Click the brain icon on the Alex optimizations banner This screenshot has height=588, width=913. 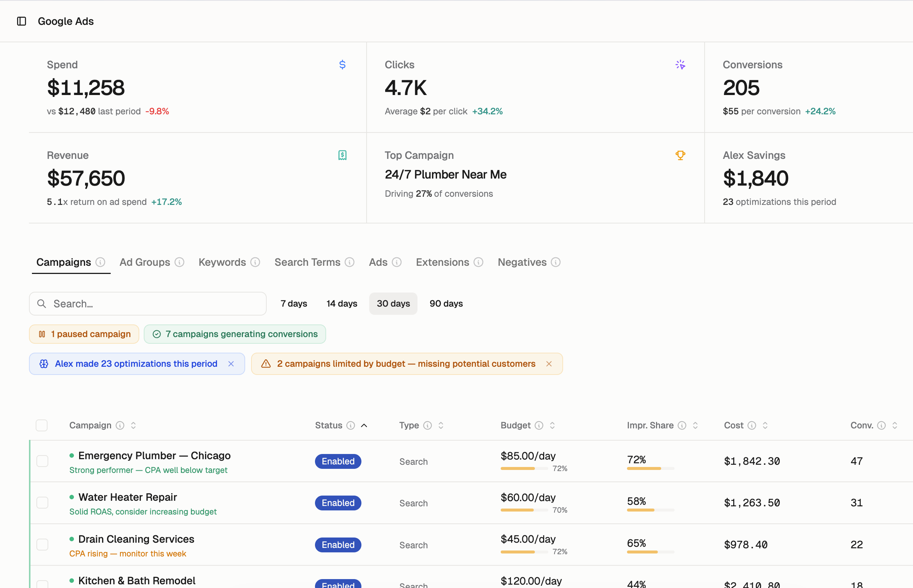coord(44,363)
